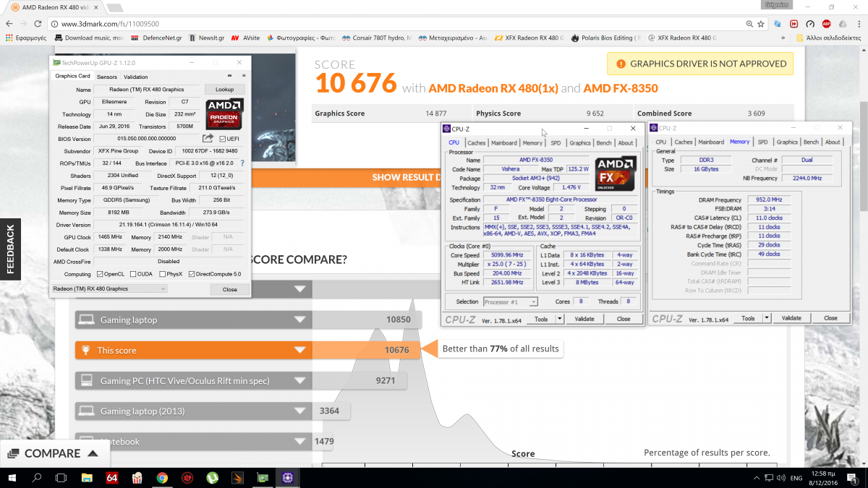Expand the Gaming laptop (2013) row
This screenshot has width=868, height=488.
click(300, 411)
